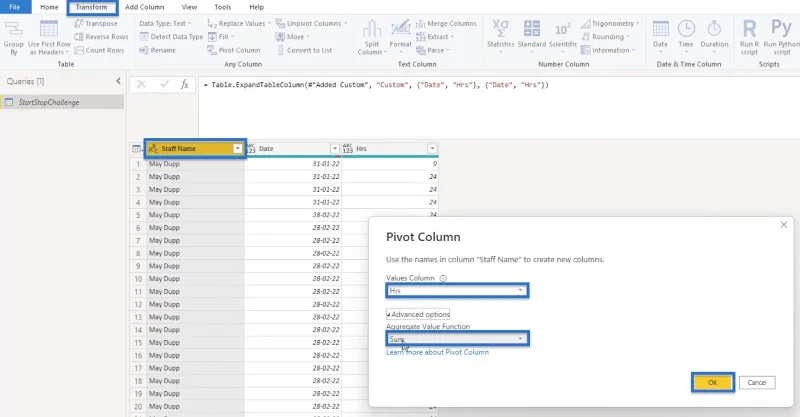Open Hrs column filter dropdown
Viewport: 800px width, 417px height.
pyautogui.click(x=432, y=149)
